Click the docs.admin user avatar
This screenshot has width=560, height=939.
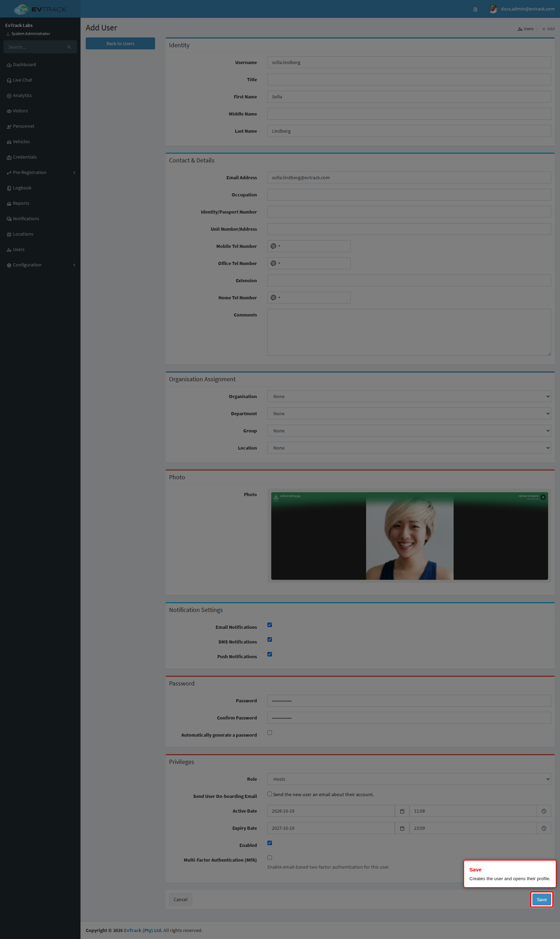pos(493,9)
